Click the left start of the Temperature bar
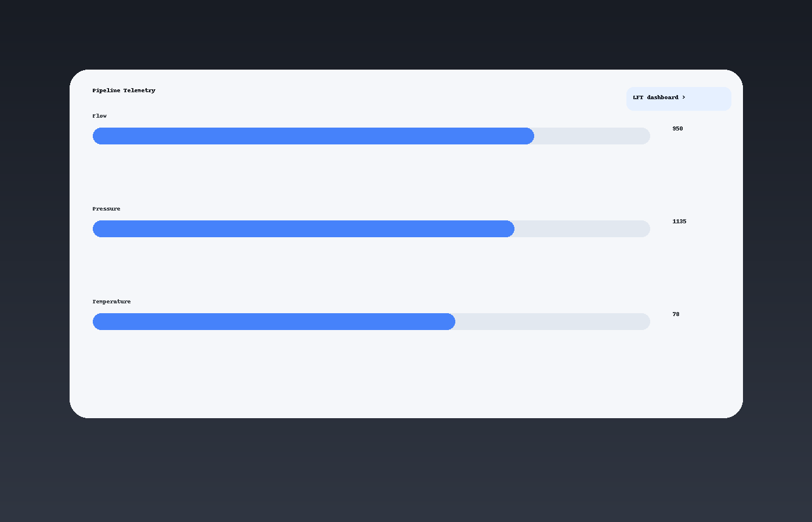The image size is (812, 522). (97, 321)
